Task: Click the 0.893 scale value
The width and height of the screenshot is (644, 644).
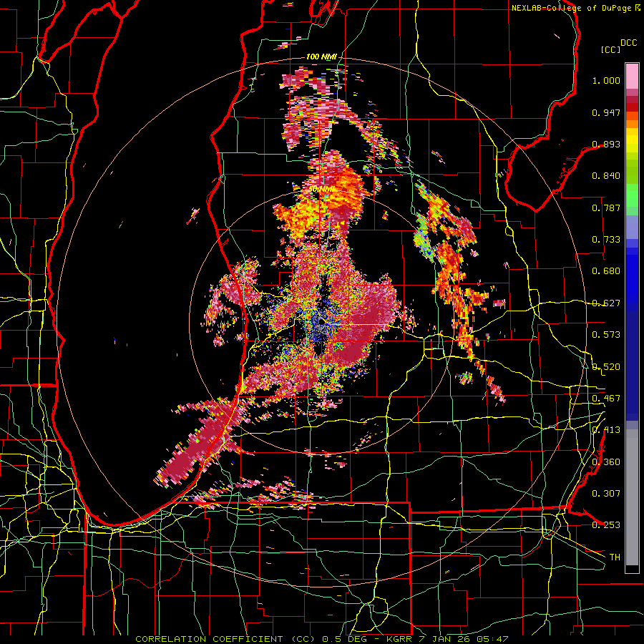Action: 606,144
